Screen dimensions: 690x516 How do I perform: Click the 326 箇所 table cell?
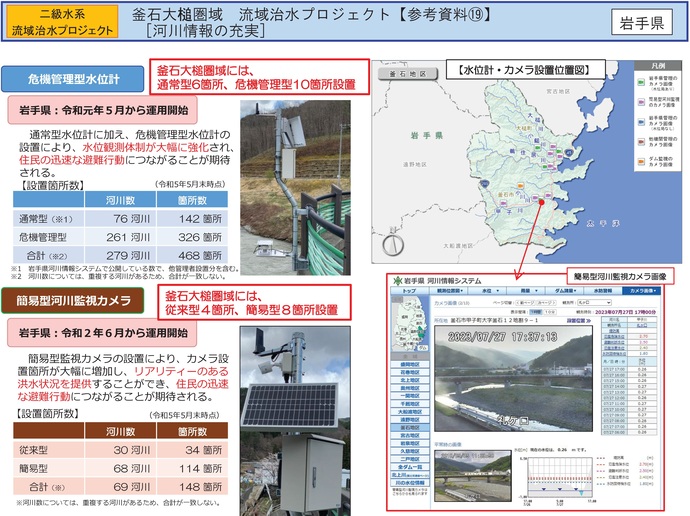(192, 237)
